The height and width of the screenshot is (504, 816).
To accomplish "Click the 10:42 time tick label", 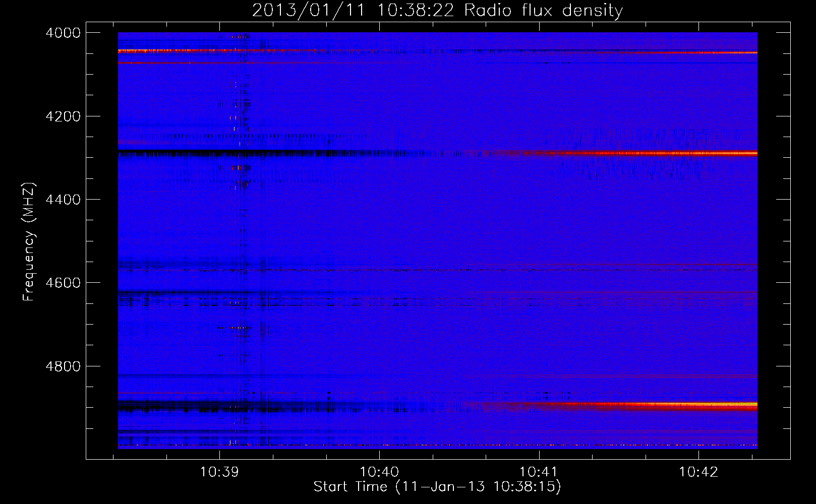I will point(698,472).
